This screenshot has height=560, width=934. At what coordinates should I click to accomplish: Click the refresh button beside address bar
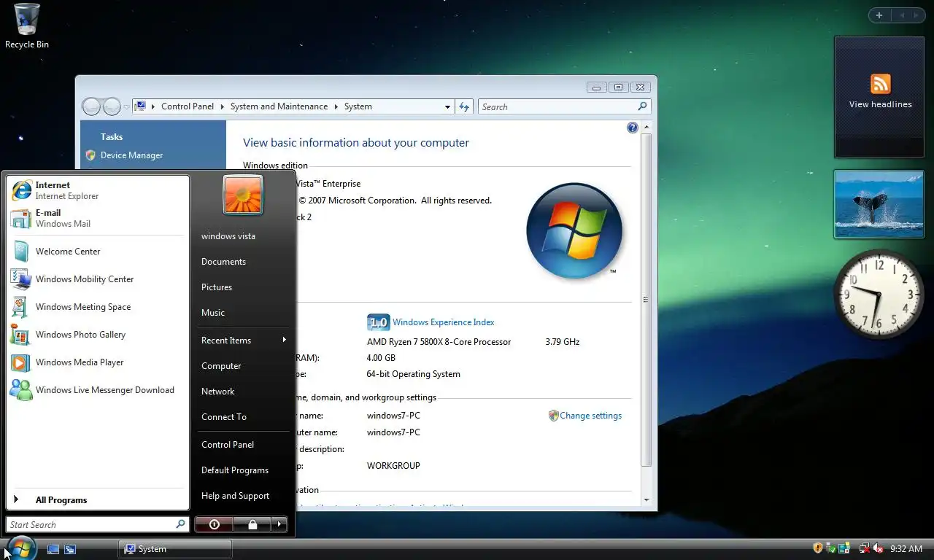[465, 106]
